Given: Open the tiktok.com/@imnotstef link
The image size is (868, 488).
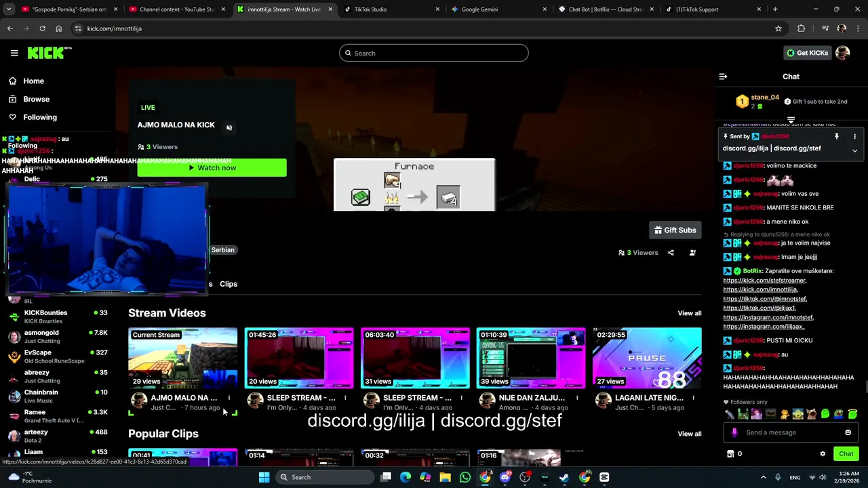Looking at the screenshot, I should [x=765, y=299].
